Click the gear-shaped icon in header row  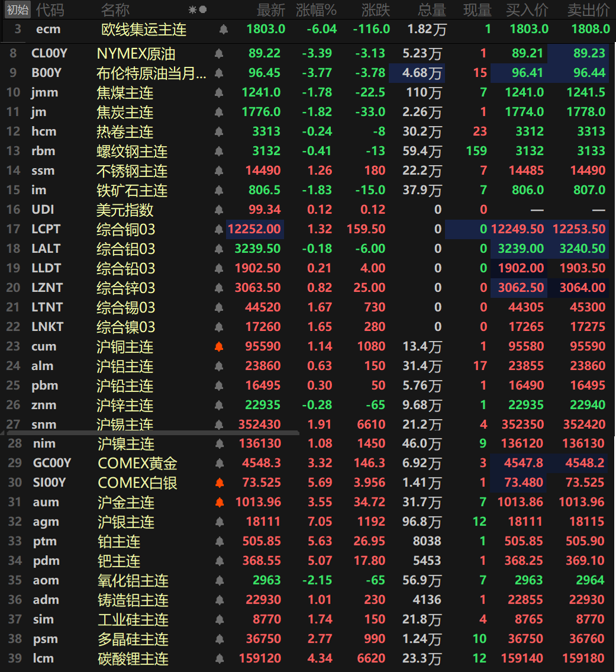click(192, 10)
